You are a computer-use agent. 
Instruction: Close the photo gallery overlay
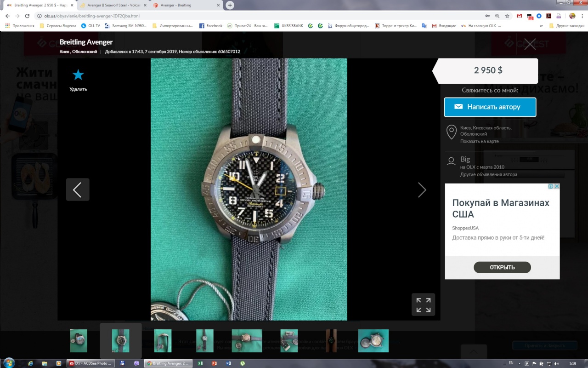click(x=530, y=44)
